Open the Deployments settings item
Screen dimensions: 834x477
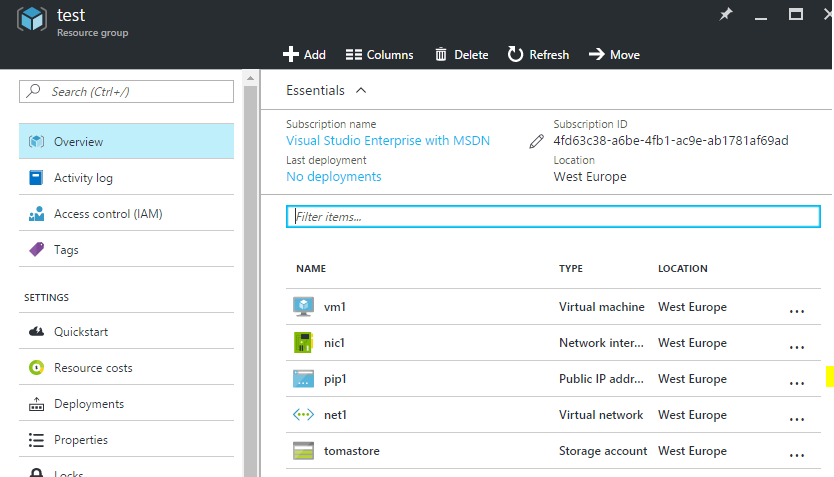pyautogui.click(x=127, y=404)
